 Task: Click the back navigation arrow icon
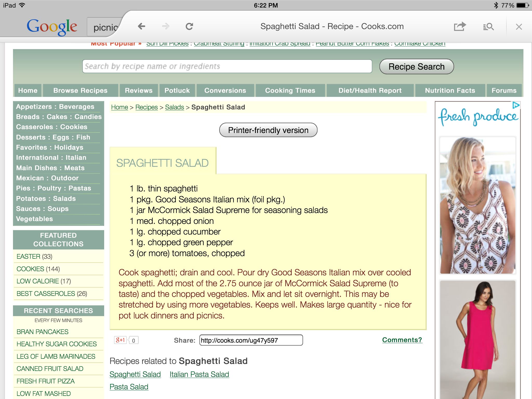click(x=141, y=27)
